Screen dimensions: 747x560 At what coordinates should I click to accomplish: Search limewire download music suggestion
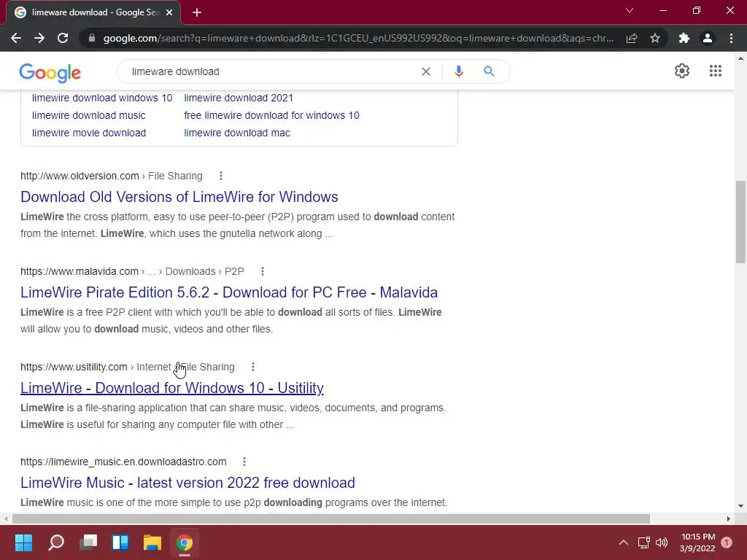[88, 115]
